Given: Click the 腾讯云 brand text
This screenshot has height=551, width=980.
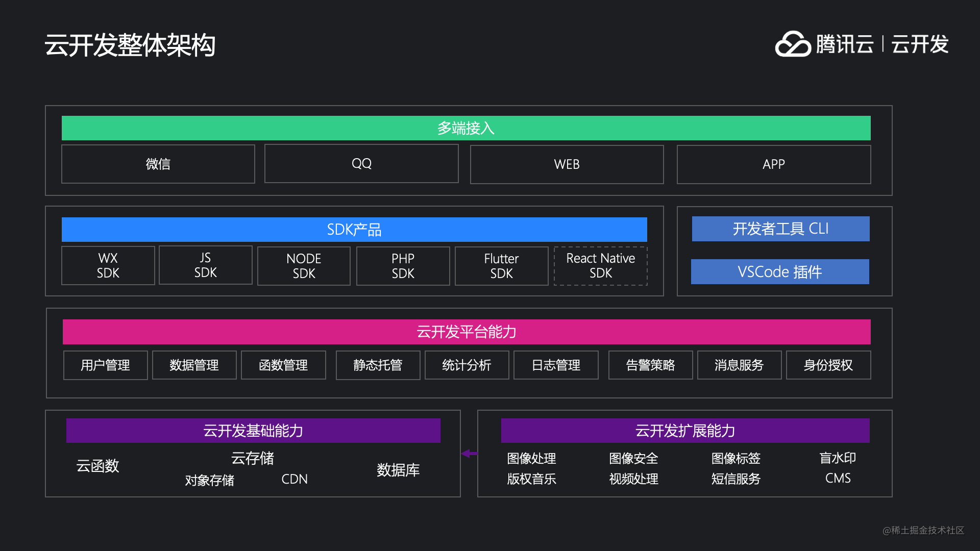Looking at the screenshot, I should tap(845, 44).
